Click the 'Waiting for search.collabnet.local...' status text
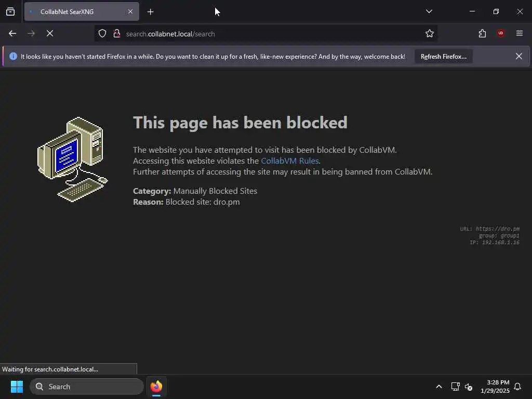This screenshot has height=399, width=532. pos(50,369)
